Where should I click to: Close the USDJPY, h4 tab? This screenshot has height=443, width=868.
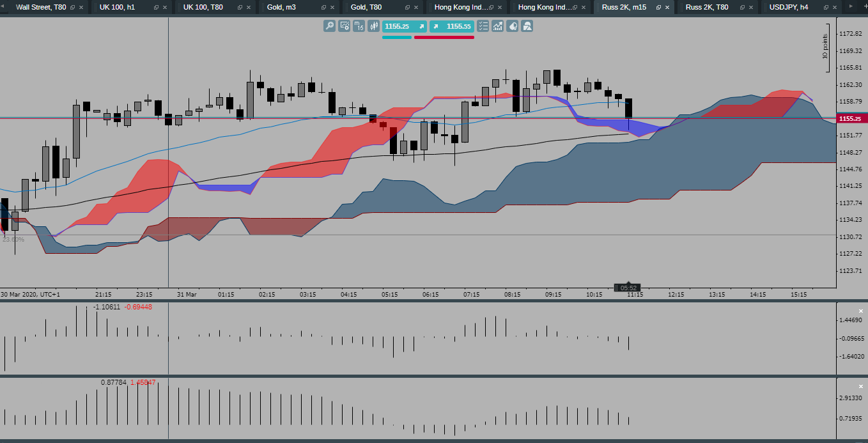click(835, 8)
